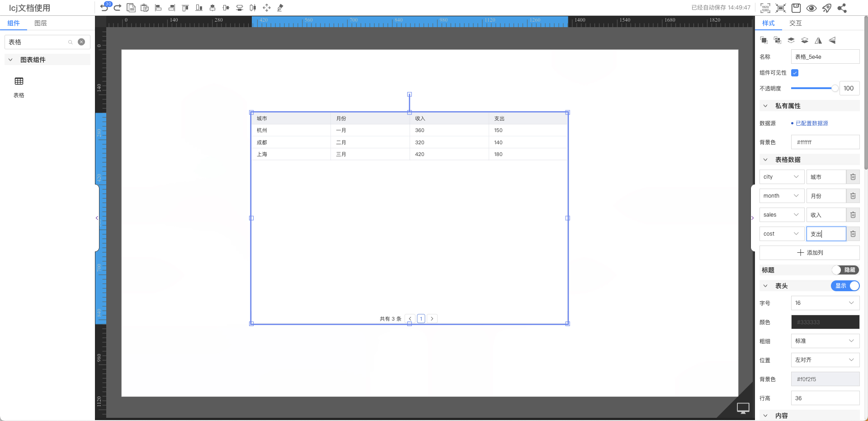Click the floppy disk save icon
Image resolution: width=868 pixels, height=421 pixels.
tap(796, 8)
